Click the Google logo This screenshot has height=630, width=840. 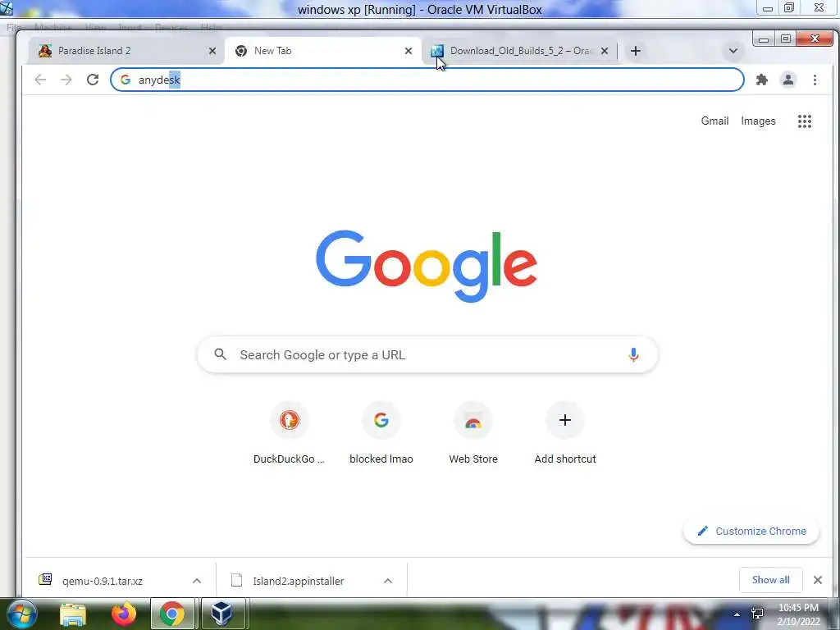click(x=427, y=267)
